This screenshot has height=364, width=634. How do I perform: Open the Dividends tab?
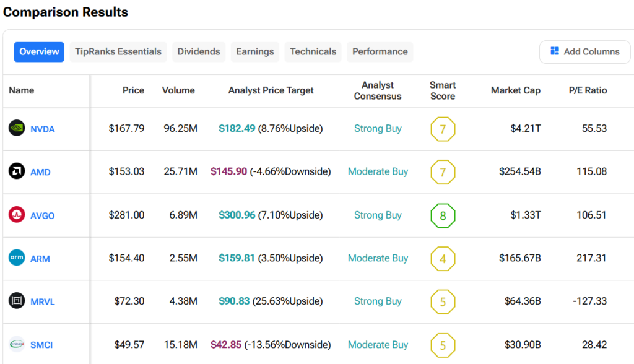(199, 52)
